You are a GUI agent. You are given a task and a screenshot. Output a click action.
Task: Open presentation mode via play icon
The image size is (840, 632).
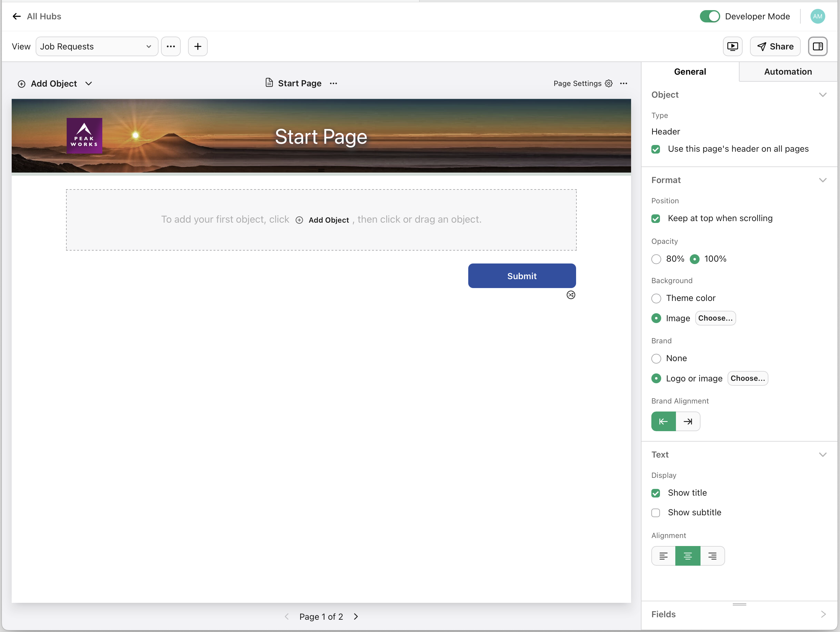coord(732,46)
